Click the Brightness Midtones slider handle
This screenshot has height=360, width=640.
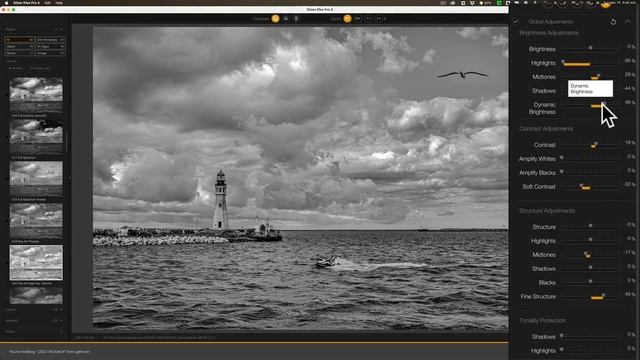point(598,76)
